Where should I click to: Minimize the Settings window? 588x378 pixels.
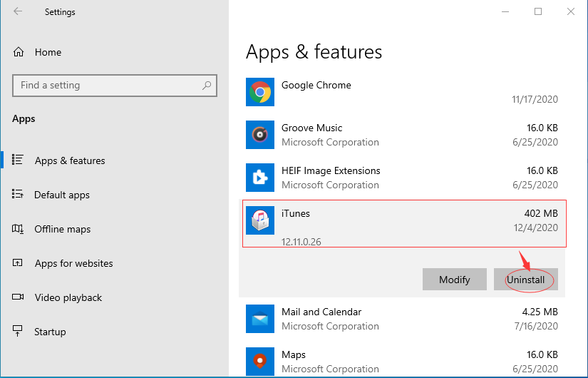tap(505, 11)
